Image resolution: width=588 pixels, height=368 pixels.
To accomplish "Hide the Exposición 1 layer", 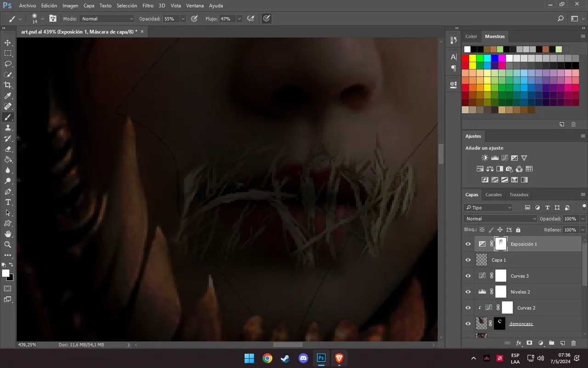I will tap(468, 244).
